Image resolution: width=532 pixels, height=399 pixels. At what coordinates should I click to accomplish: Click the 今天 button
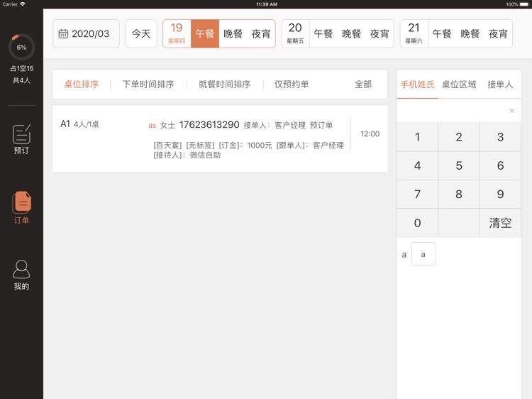pos(141,33)
